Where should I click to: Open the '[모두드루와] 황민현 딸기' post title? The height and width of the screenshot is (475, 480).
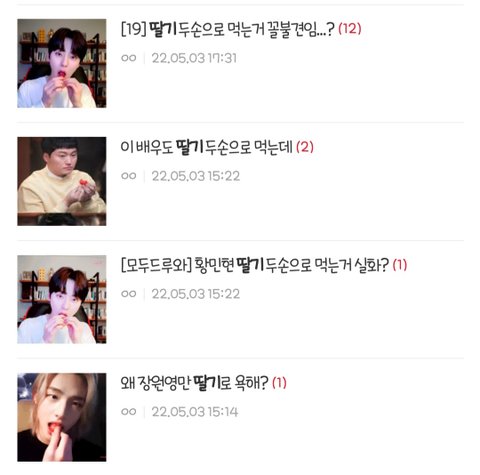pos(255,265)
